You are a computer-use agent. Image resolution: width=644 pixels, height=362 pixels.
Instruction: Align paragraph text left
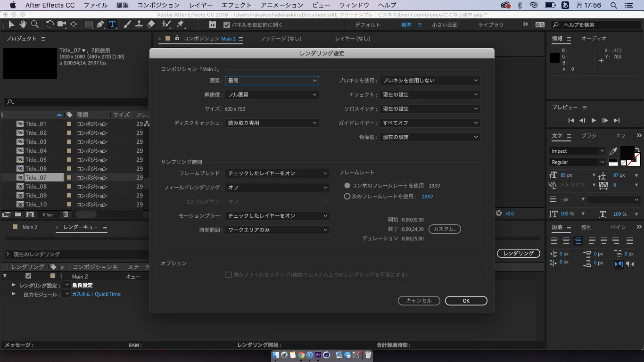554,241
